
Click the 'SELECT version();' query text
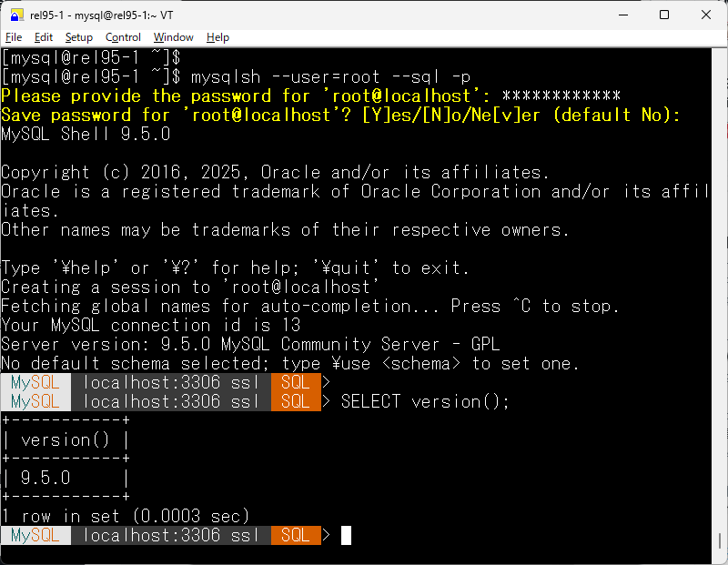(x=425, y=401)
